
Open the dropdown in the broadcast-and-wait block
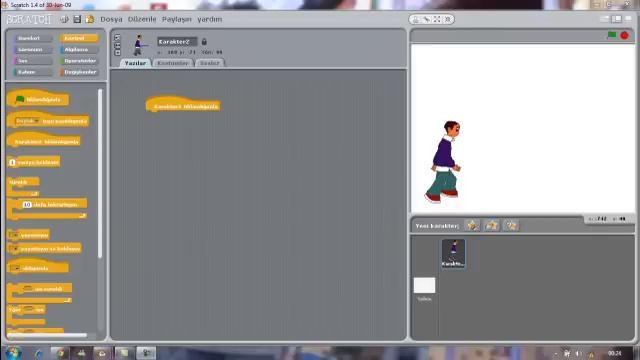click(x=14, y=249)
